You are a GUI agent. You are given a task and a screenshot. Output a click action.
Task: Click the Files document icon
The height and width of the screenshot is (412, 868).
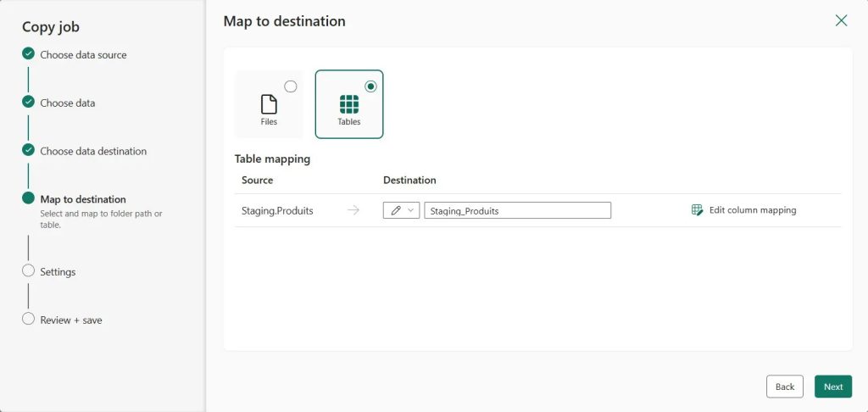pos(269,104)
